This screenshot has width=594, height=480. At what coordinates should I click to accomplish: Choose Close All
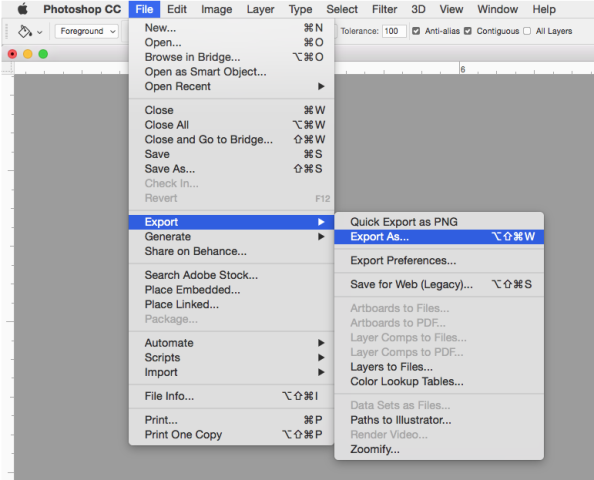click(x=231, y=125)
